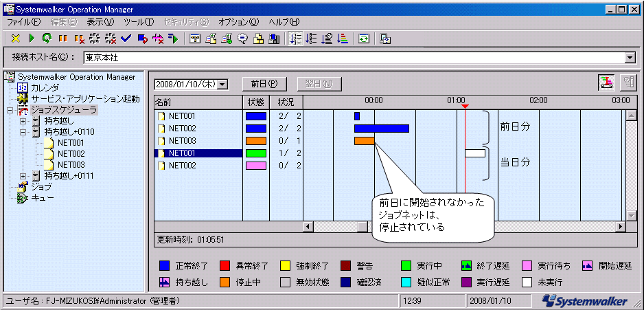Viewport: 644px width, 310px height.
Task: Click the dashed gear disable icon
Action: pyautogui.click(x=95, y=38)
